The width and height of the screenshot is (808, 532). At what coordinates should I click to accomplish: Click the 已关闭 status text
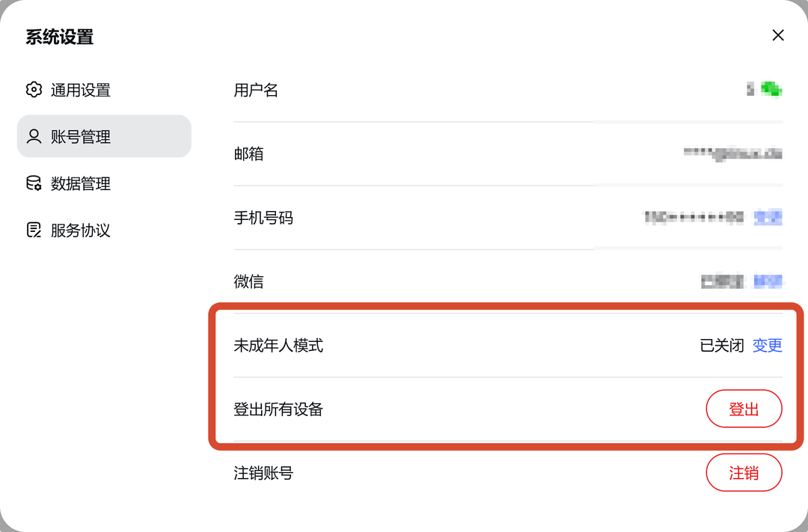click(x=721, y=345)
